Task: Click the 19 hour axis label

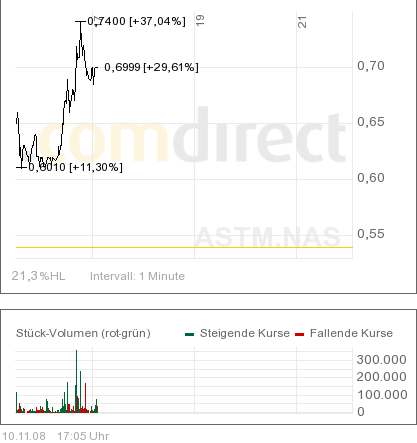Action: point(200,21)
